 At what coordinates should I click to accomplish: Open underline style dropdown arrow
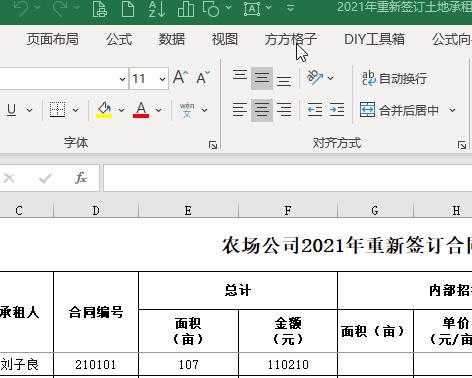(30, 110)
